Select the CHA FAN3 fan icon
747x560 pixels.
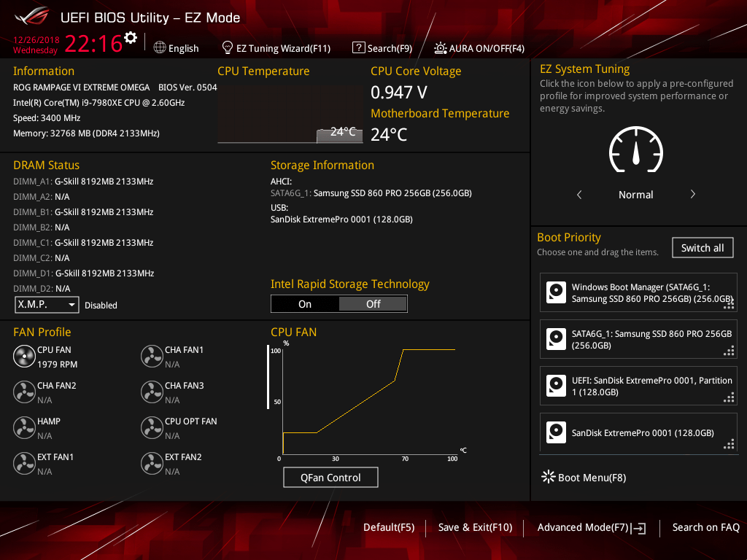click(x=152, y=392)
